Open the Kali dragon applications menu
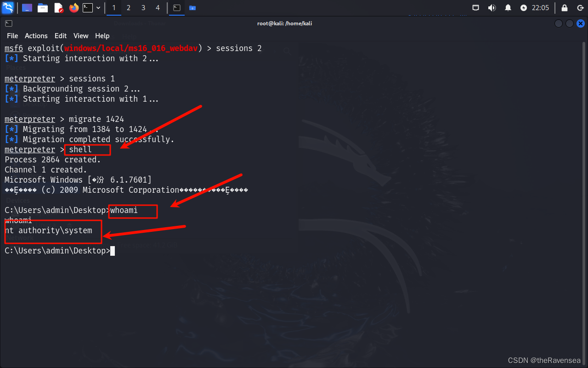The height and width of the screenshot is (368, 588). pos(8,7)
